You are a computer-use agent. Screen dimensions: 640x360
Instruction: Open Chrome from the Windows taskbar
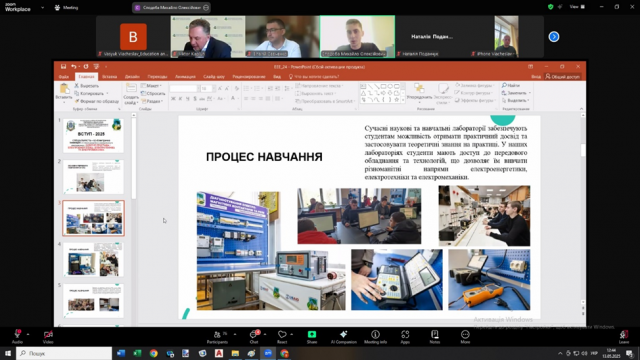click(x=153, y=353)
